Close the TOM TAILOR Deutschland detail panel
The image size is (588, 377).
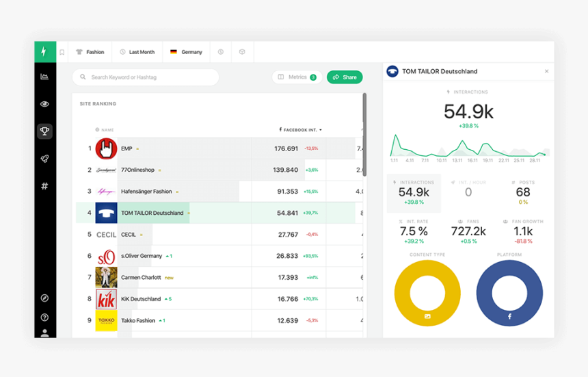pyautogui.click(x=546, y=71)
